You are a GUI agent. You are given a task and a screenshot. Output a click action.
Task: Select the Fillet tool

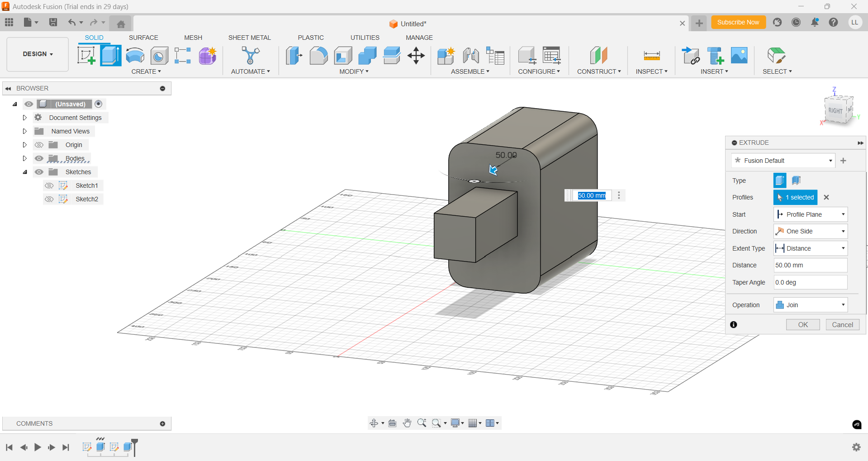(x=318, y=56)
